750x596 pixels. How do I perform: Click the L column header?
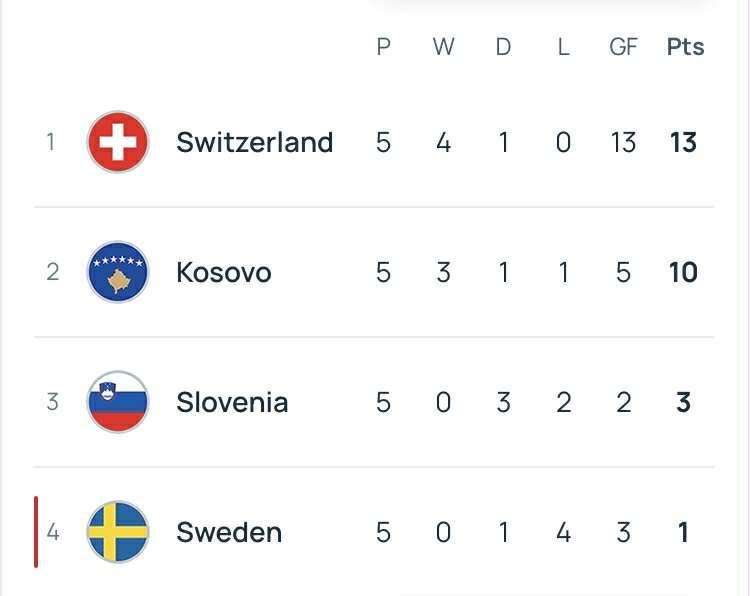coord(563,47)
